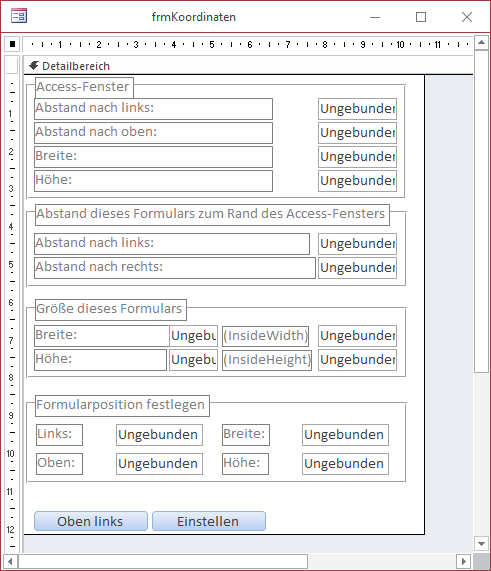Click the form selector square beside the ruler
491x571 pixels.
[12, 44]
